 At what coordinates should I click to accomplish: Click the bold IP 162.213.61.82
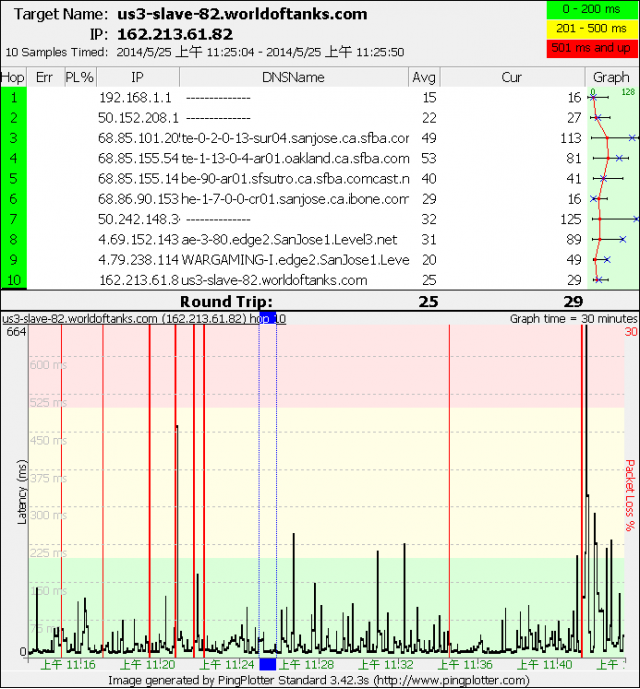point(175,34)
